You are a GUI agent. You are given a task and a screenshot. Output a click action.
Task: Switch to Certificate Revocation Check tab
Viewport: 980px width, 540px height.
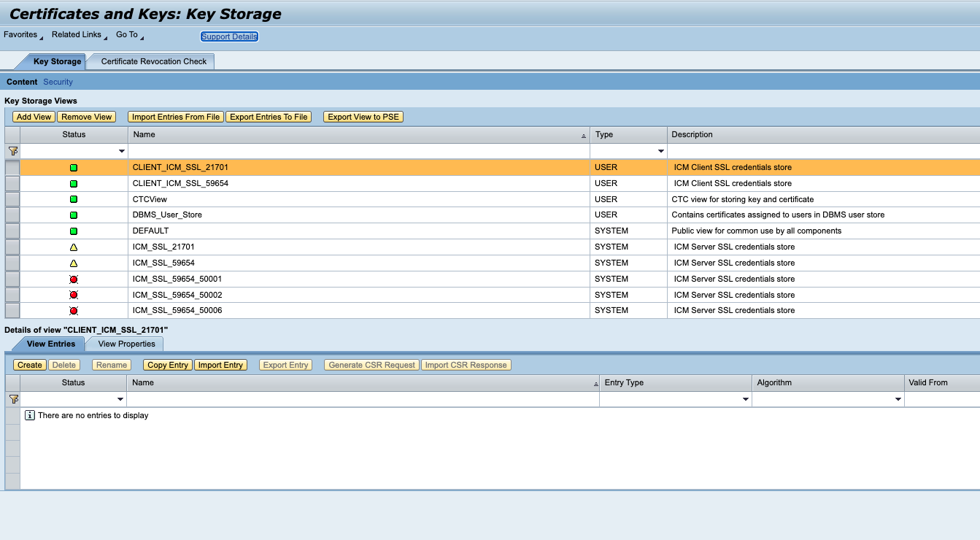[154, 61]
